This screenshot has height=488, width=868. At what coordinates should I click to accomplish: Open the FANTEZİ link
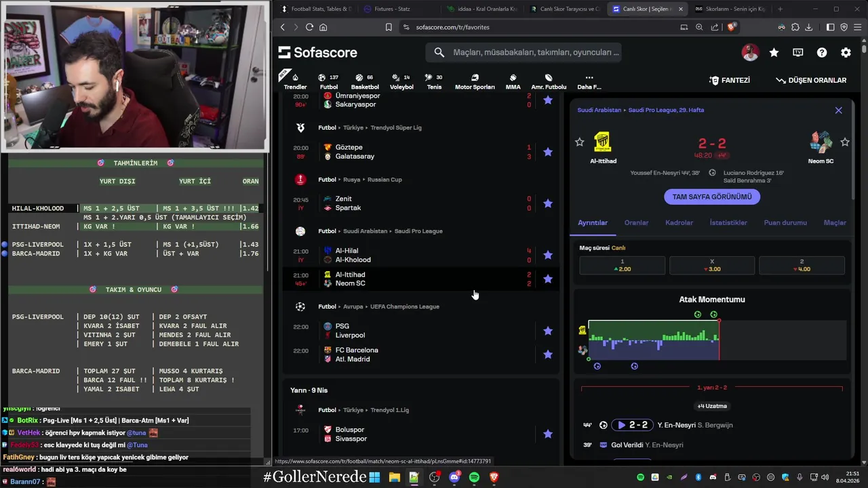point(730,80)
